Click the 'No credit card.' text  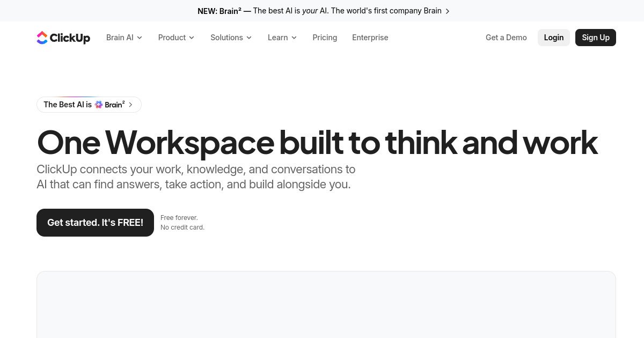[x=182, y=227]
